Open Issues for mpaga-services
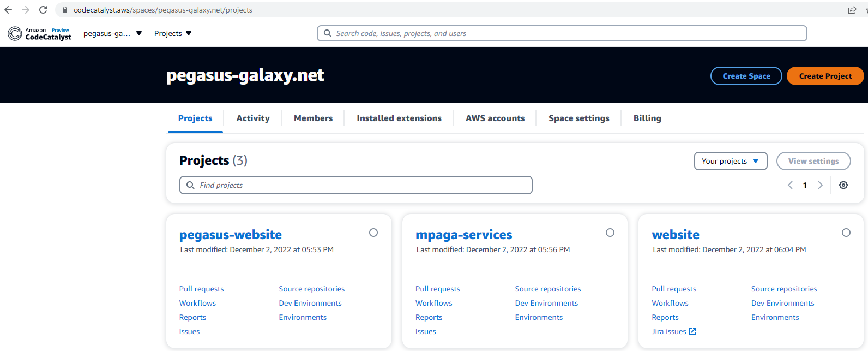 point(425,331)
